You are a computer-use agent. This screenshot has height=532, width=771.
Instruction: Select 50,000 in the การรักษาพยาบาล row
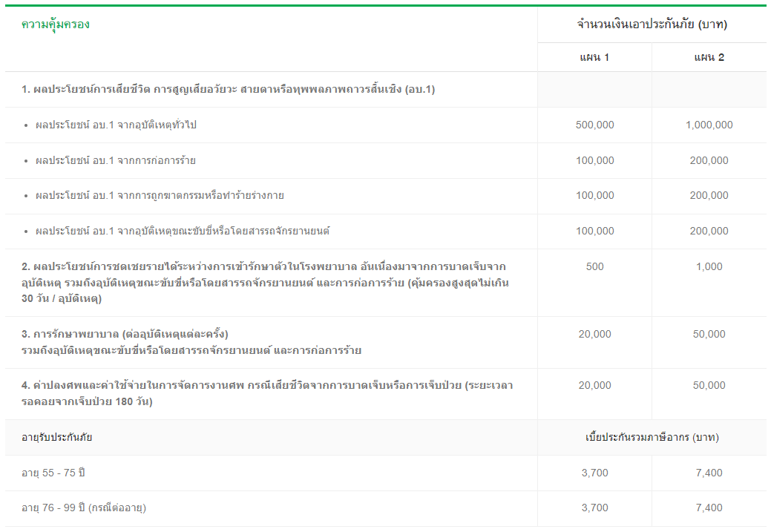tap(709, 334)
